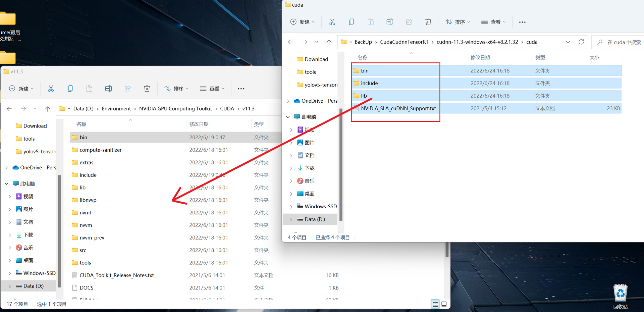Go back in v11.3 window navigation

pos(9,109)
